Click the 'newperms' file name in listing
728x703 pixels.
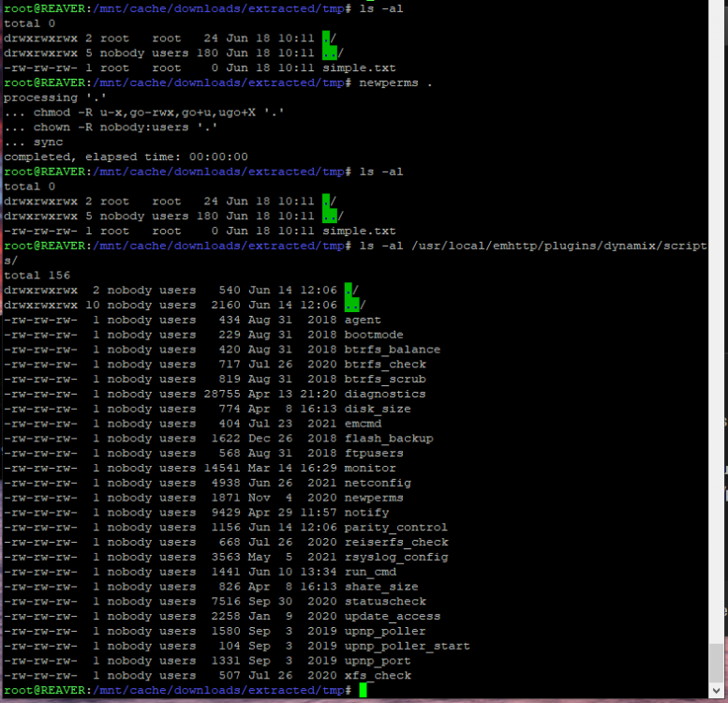coord(374,498)
